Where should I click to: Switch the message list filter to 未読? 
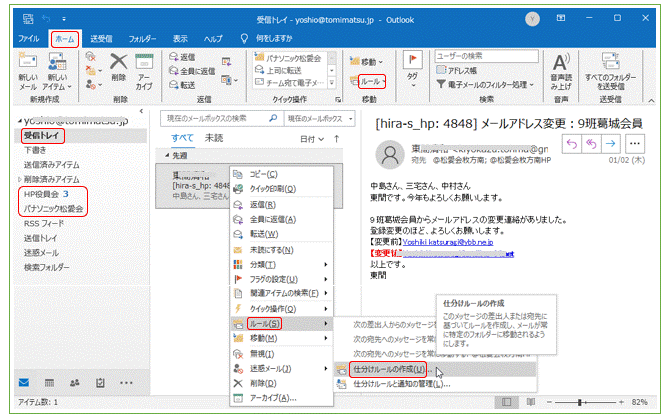pos(213,138)
